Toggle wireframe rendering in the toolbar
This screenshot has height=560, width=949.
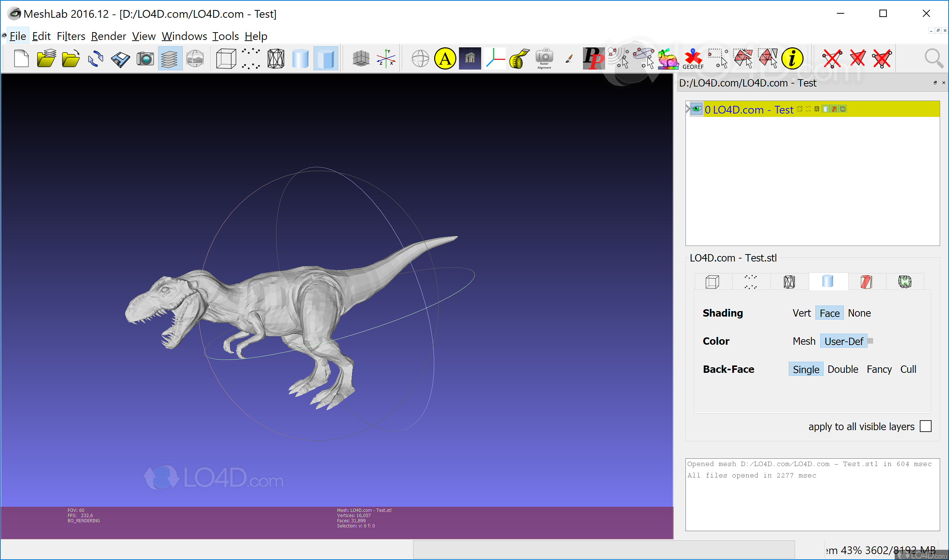coord(276,58)
